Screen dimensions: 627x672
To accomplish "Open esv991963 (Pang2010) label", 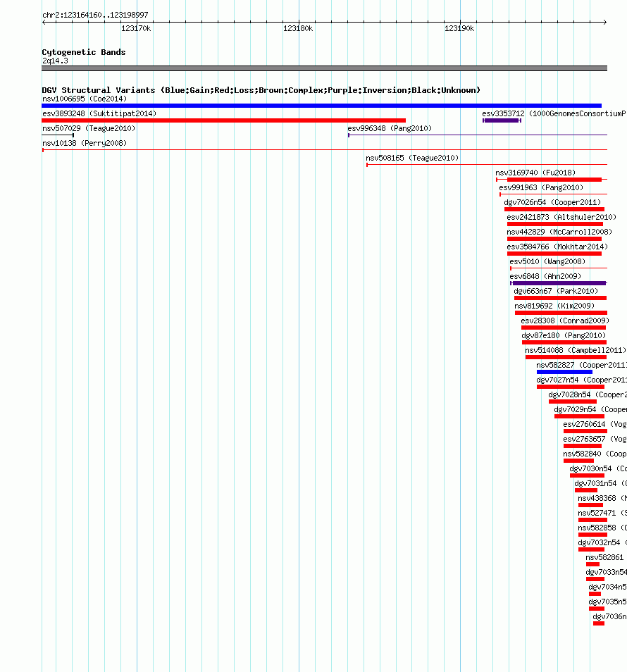I will point(541,187).
